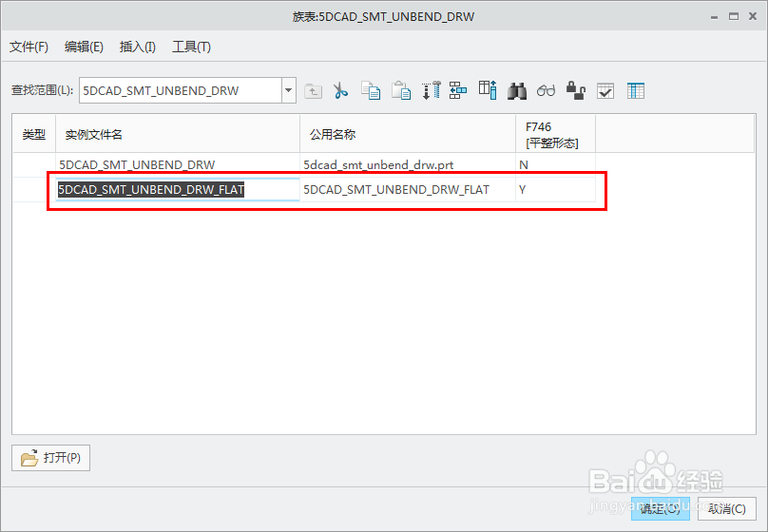The image size is (768, 532).
Task: Click the 取消(C) button
Action: 727,509
